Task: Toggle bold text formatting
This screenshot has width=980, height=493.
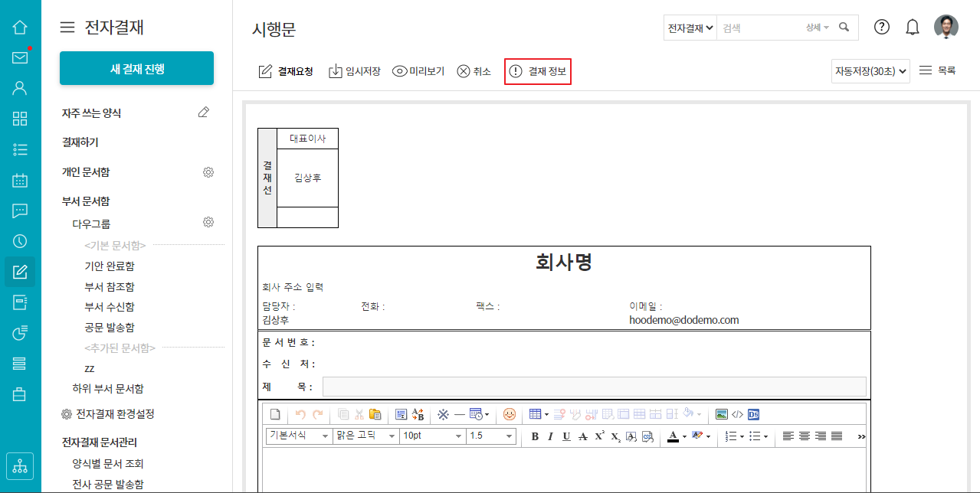Action: point(535,436)
